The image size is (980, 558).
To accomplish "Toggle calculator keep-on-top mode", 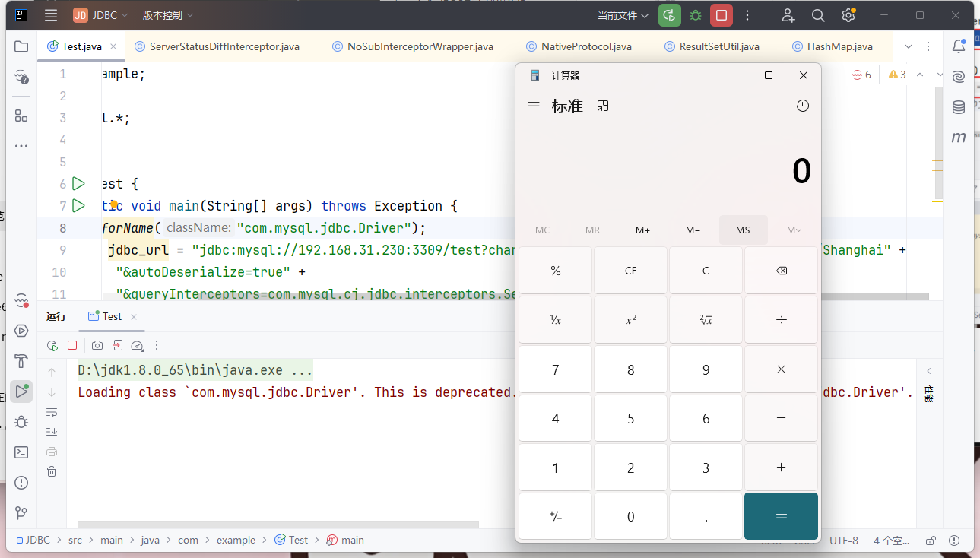I will click(x=603, y=106).
